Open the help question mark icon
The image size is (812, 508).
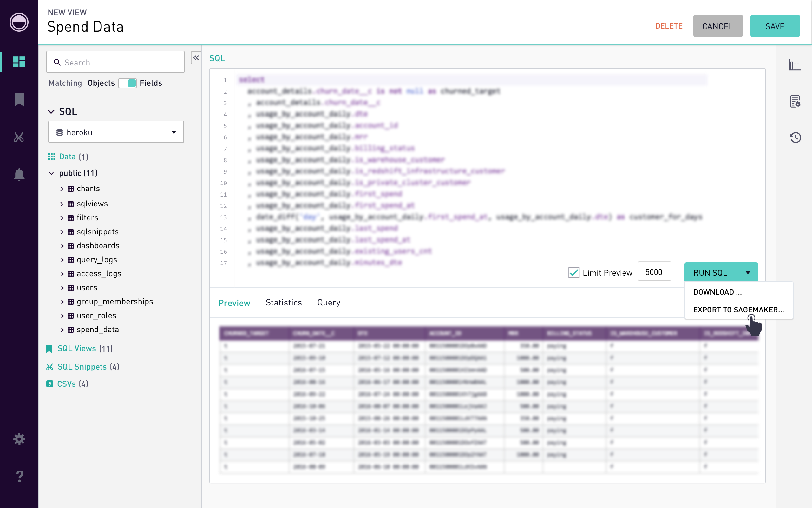click(19, 476)
